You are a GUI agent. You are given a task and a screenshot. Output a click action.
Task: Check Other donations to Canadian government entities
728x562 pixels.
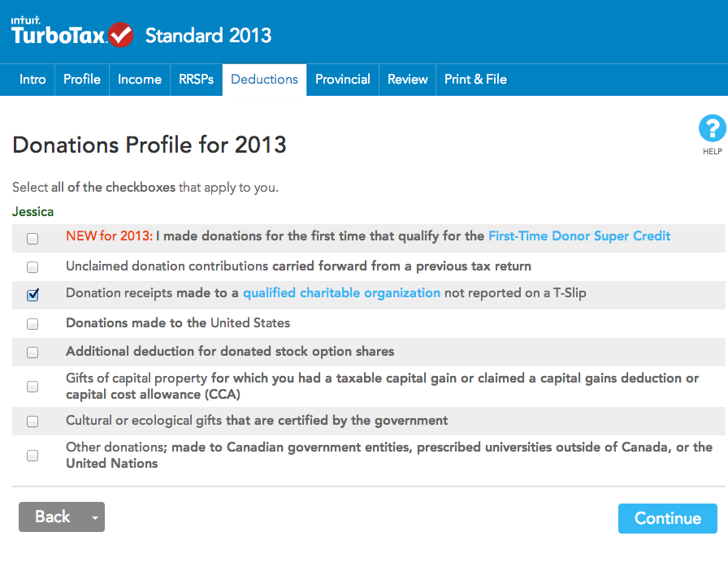pos(32,456)
